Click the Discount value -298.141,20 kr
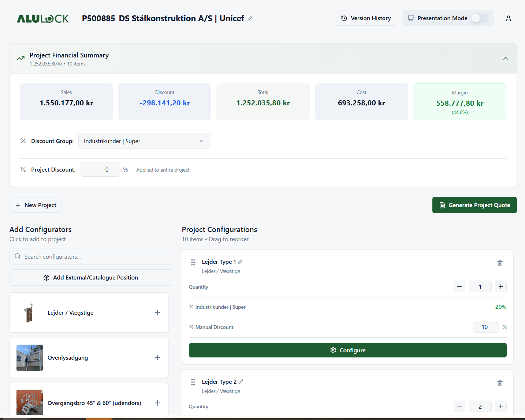This screenshot has width=525, height=420. (165, 103)
